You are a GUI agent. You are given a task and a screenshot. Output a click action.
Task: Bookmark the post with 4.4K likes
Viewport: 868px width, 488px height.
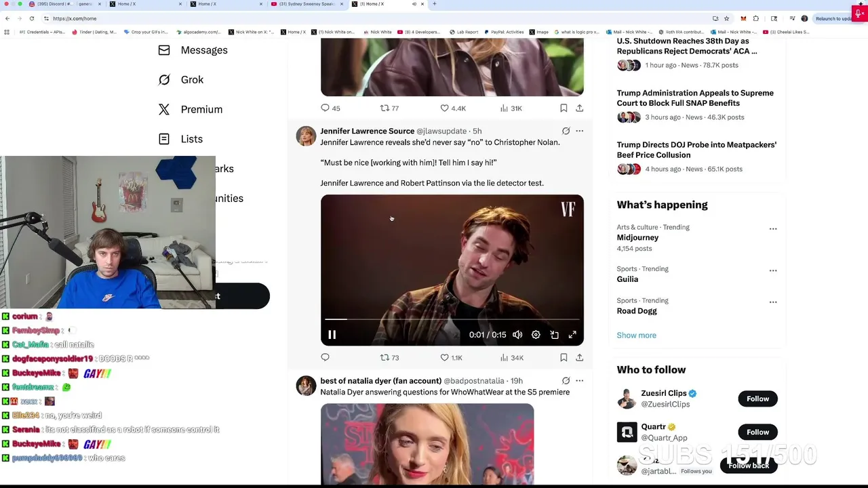pyautogui.click(x=564, y=108)
